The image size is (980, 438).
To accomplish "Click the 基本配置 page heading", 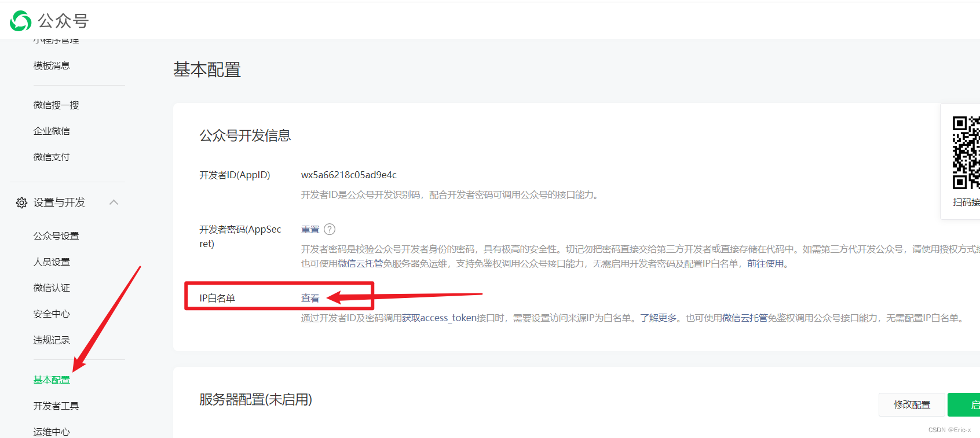I will tap(207, 70).
